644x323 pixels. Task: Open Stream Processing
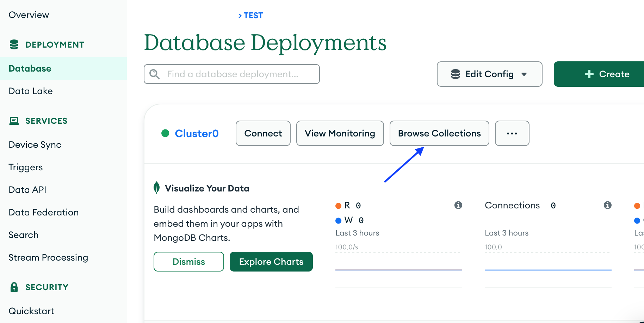click(48, 257)
